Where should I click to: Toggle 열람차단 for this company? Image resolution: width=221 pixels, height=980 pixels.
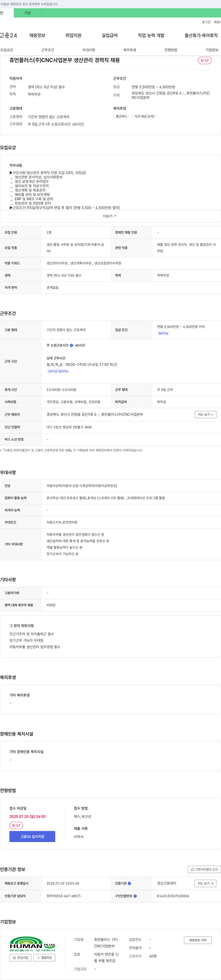(44, 957)
